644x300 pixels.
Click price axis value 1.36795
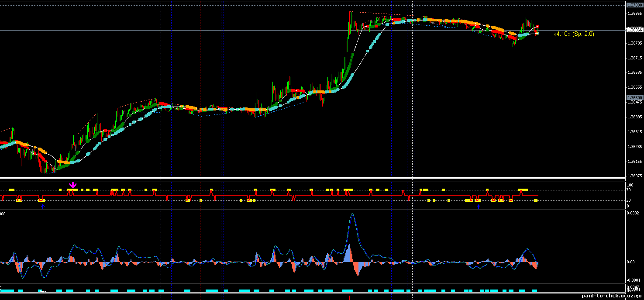pyautogui.click(x=635, y=43)
